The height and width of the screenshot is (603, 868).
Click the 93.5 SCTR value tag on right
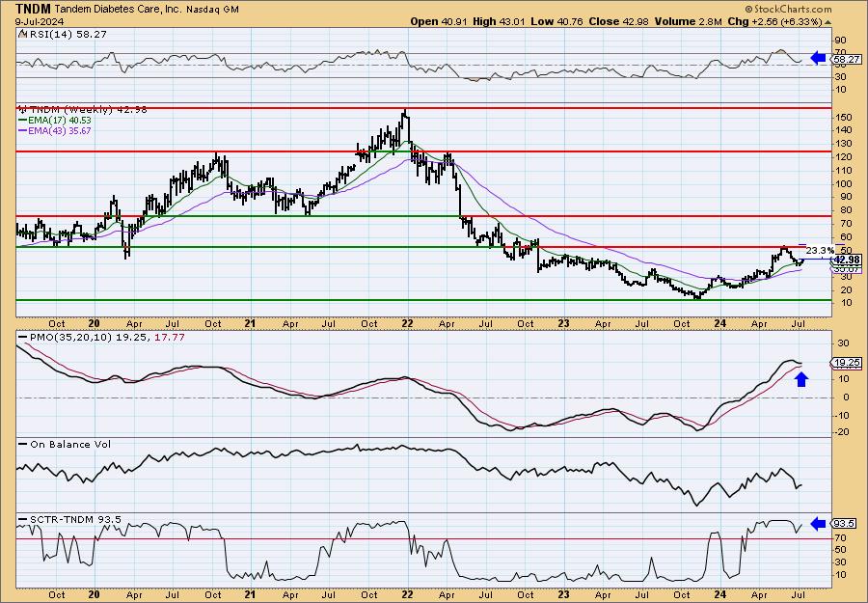(x=845, y=523)
